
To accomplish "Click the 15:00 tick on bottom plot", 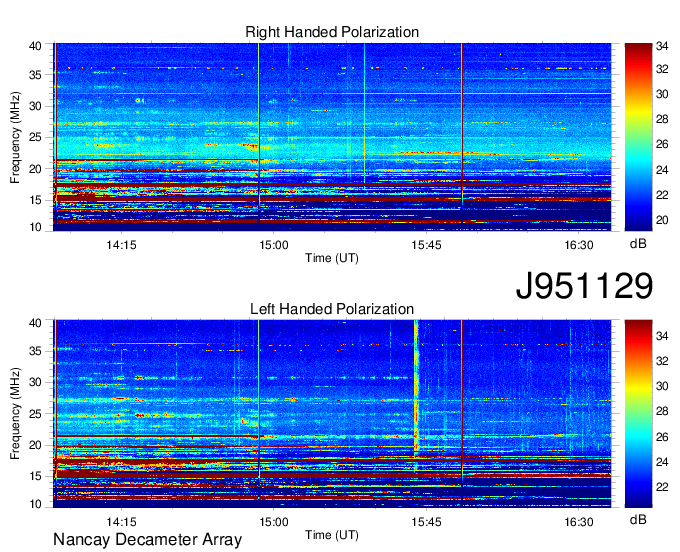I will pos(274,522).
